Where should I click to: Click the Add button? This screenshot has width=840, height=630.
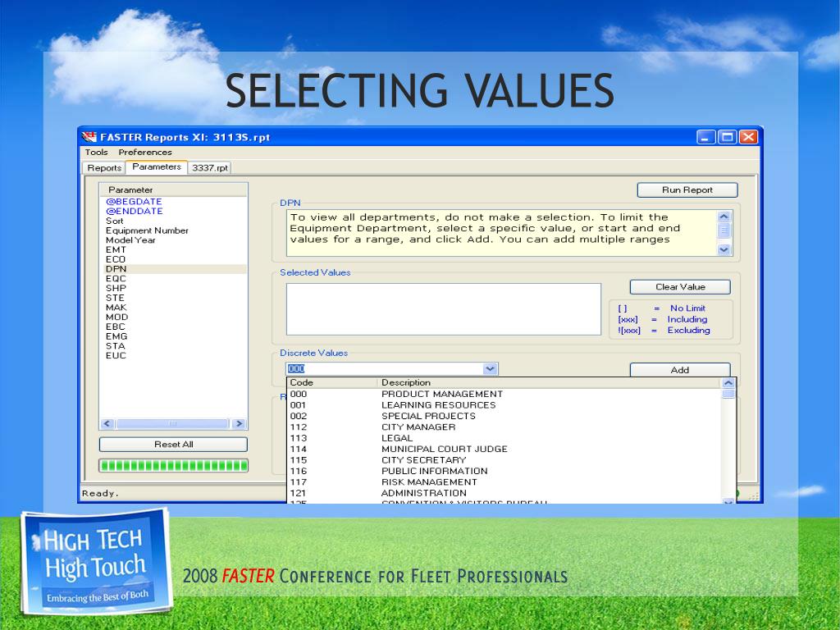tap(680, 370)
